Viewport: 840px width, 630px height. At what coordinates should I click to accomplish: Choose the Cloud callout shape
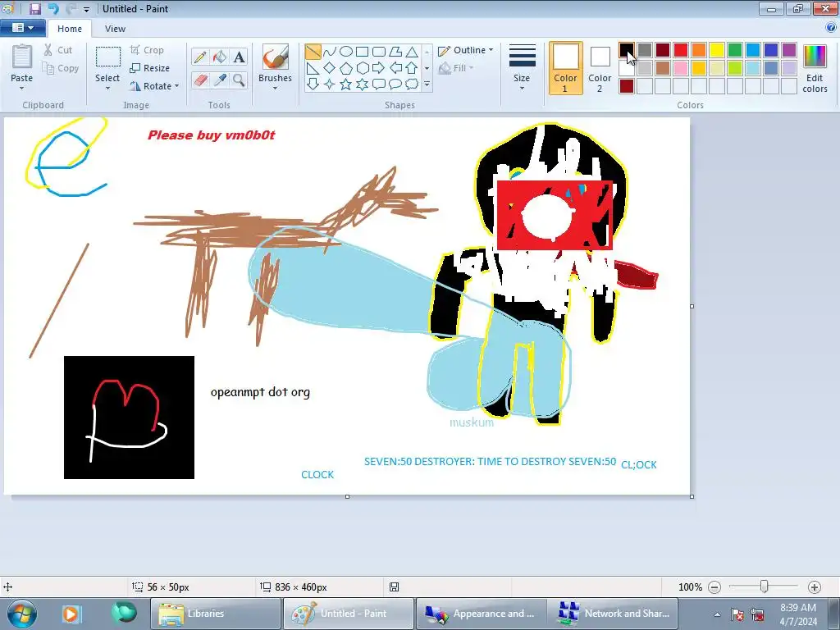point(412,84)
